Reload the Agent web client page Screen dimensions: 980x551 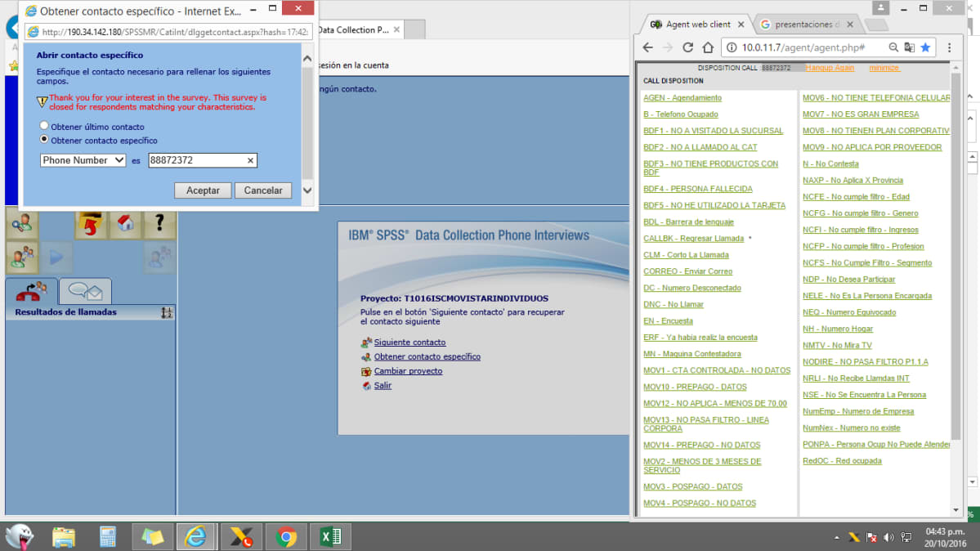click(687, 47)
